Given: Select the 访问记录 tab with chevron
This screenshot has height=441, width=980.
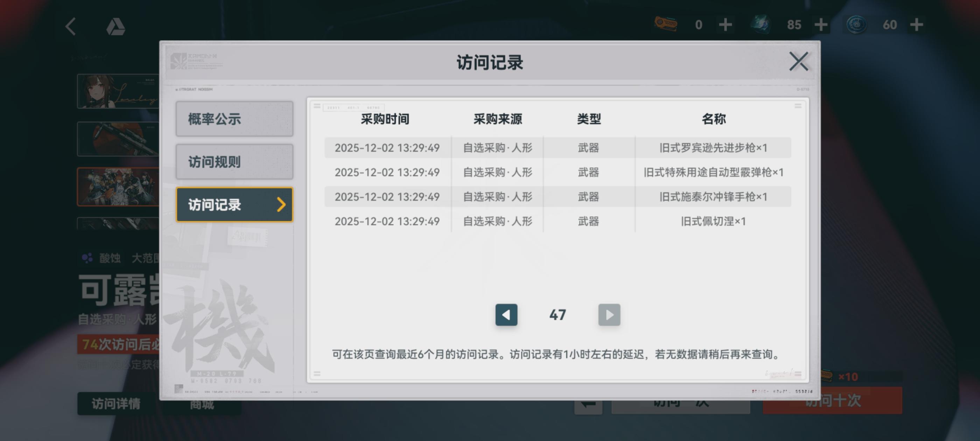Looking at the screenshot, I should coord(234,205).
